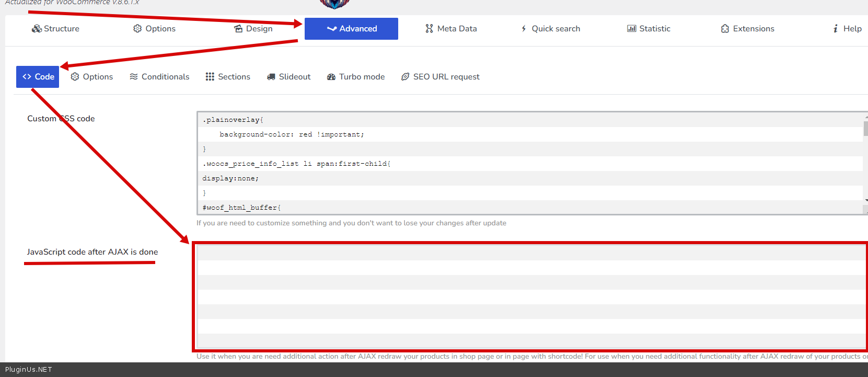Screen dimensions: 868x377
Task: Click the CSS customization hint text
Action: (351, 223)
